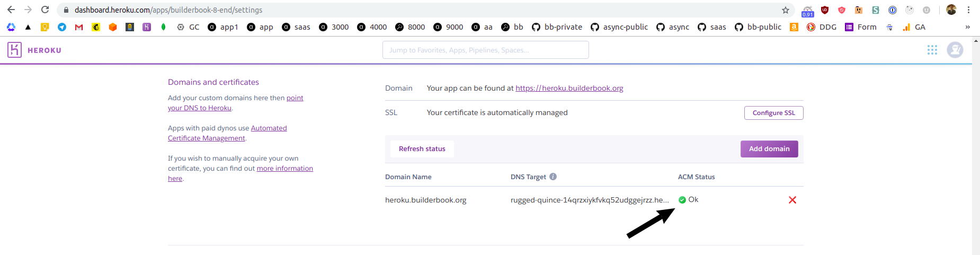Click the ACM Status column header

[697, 177]
